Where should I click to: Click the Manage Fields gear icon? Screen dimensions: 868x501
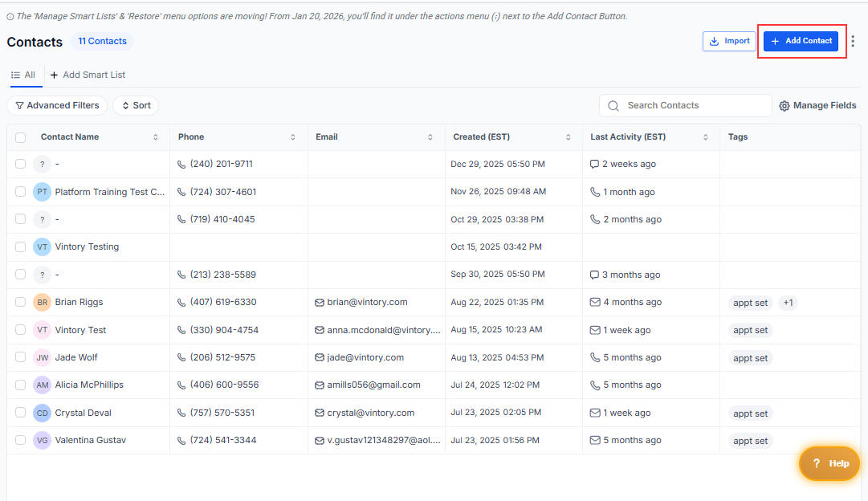tap(784, 106)
